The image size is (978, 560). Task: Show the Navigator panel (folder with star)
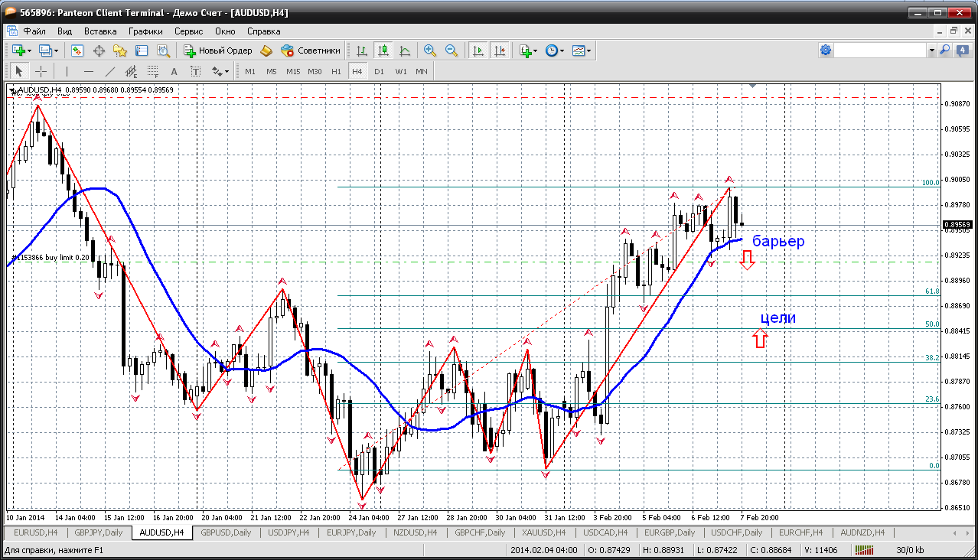120,50
